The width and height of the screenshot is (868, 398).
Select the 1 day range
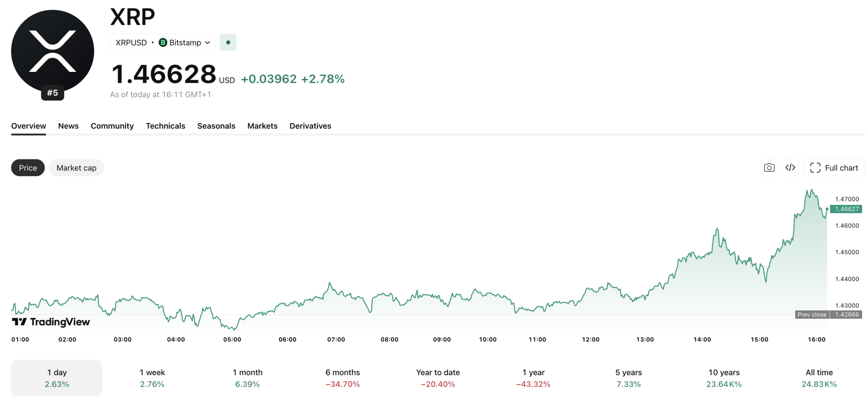tap(57, 378)
